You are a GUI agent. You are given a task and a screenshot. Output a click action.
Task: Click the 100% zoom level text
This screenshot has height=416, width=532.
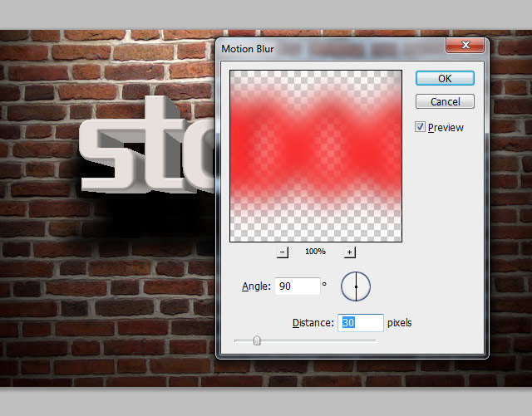tap(315, 252)
